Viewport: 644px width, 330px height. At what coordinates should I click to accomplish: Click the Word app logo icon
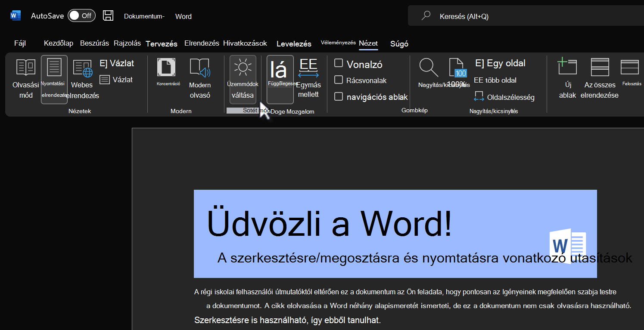pyautogui.click(x=16, y=16)
